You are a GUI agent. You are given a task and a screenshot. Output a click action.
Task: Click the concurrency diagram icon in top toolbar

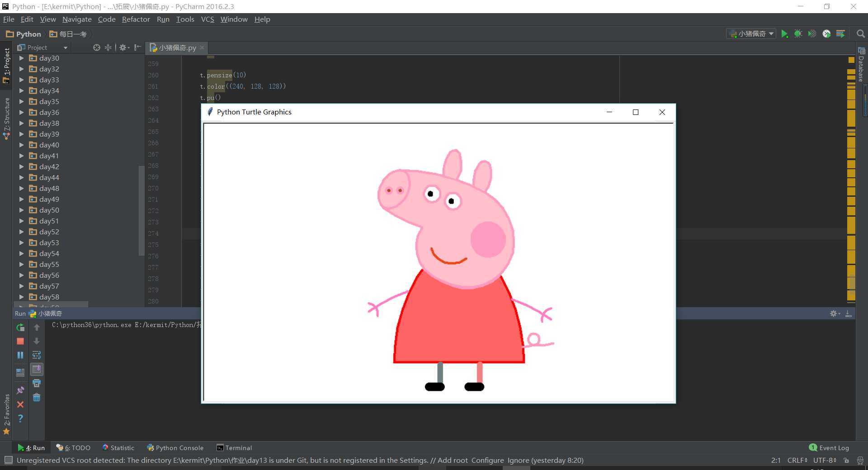[x=840, y=34]
